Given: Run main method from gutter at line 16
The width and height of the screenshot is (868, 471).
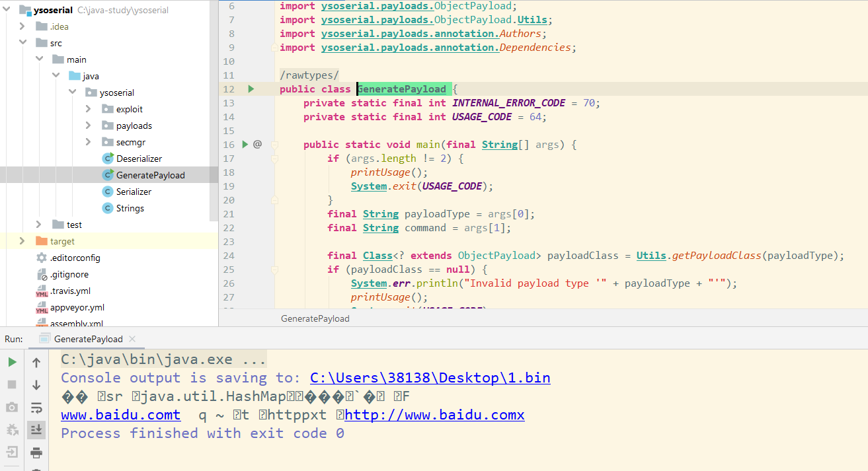Looking at the screenshot, I should [245, 144].
